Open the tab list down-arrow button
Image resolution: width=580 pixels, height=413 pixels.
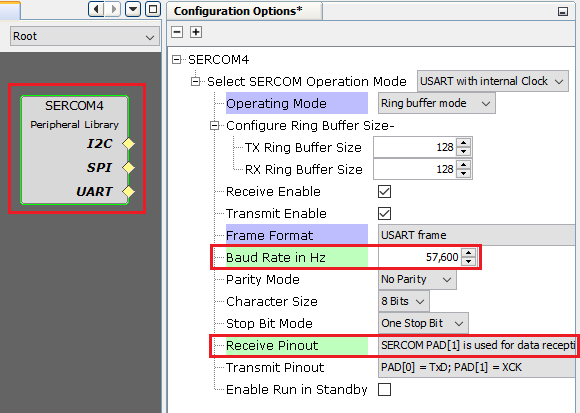(133, 9)
